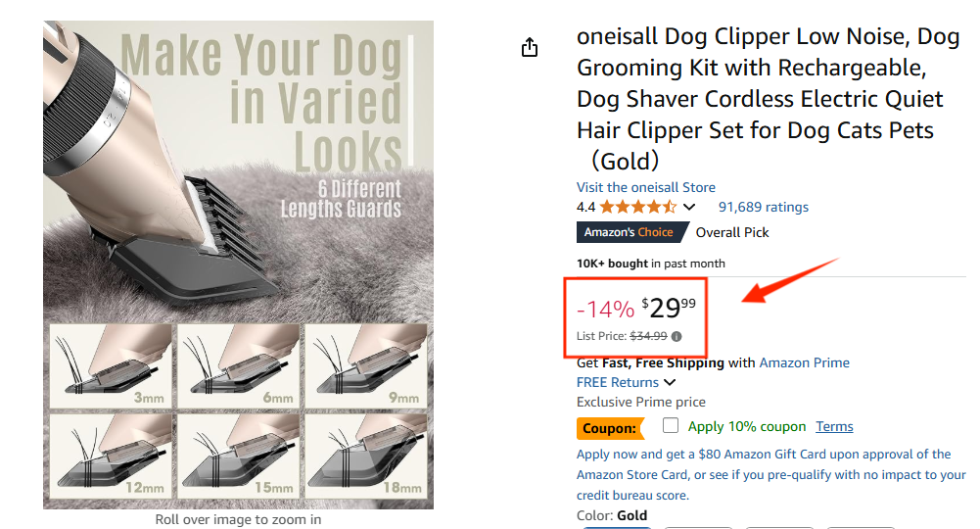Expand the FREE Returns chevron arrow
The height and width of the screenshot is (529, 980).
point(670,382)
